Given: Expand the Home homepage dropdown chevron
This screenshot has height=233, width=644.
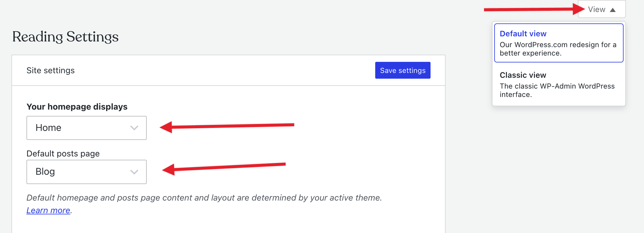Looking at the screenshot, I should click(x=135, y=128).
